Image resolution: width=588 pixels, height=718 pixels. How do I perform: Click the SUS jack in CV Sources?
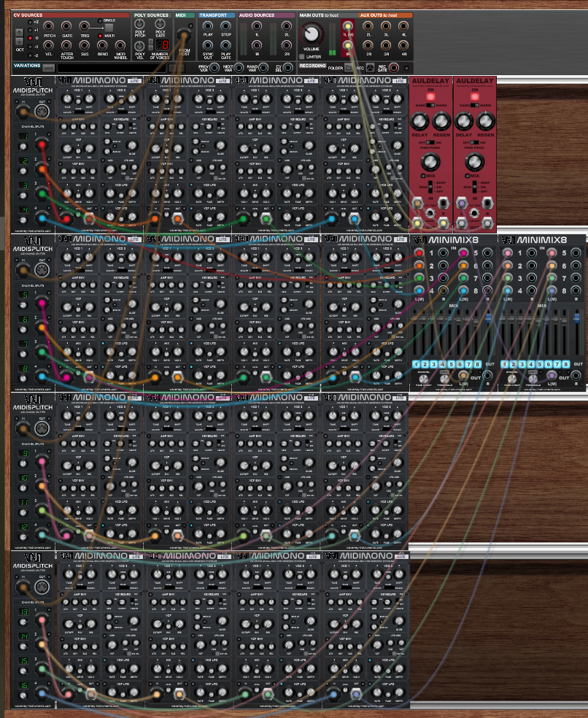(85, 45)
